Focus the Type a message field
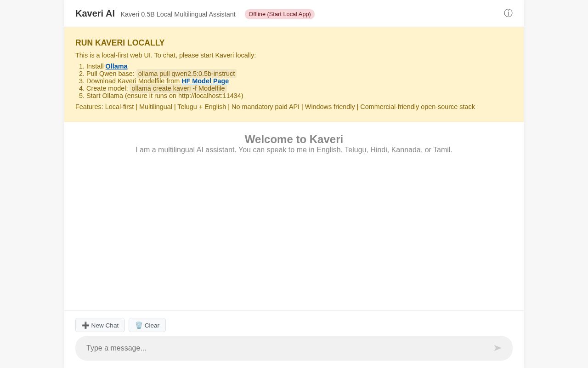The image size is (588, 368). pos(294,348)
